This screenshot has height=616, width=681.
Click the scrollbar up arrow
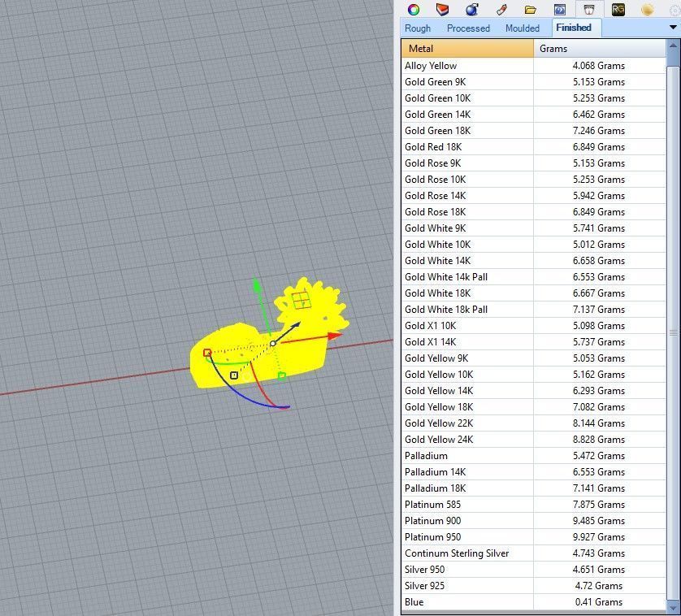(x=673, y=46)
